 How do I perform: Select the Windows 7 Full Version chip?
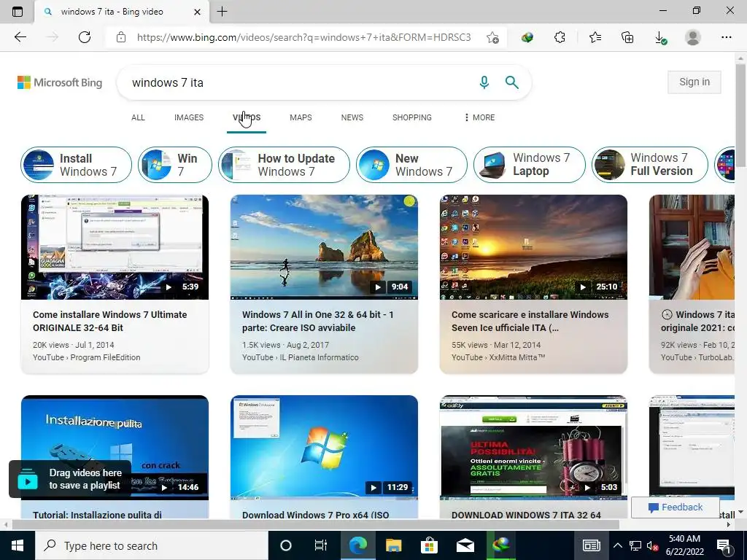click(650, 165)
